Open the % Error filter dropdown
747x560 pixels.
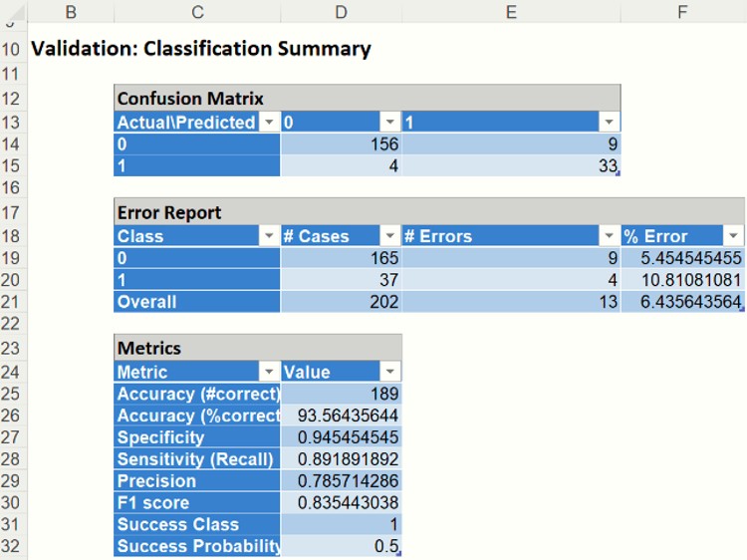click(733, 236)
